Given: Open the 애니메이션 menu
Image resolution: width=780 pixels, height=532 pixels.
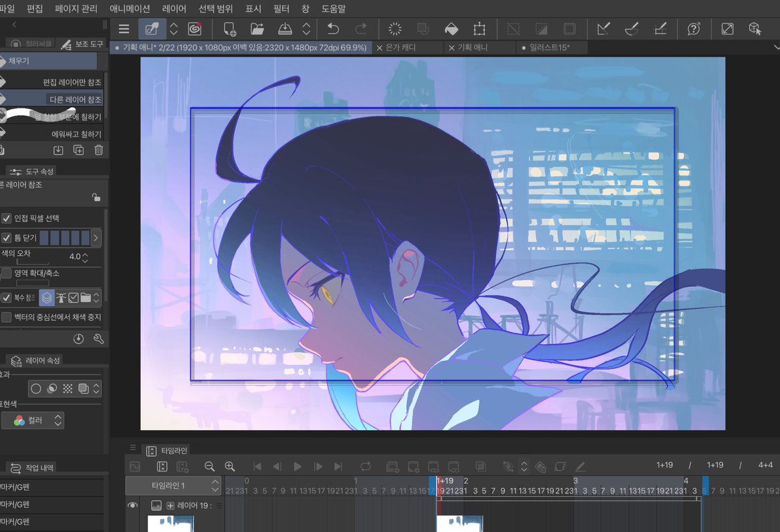Looking at the screenshot, I should pos(129,9).
